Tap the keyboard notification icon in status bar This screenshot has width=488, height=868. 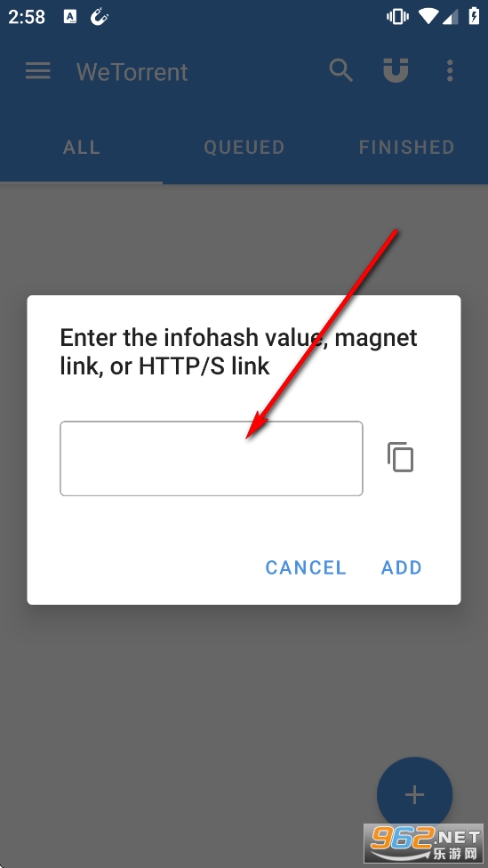pos(69,17)
